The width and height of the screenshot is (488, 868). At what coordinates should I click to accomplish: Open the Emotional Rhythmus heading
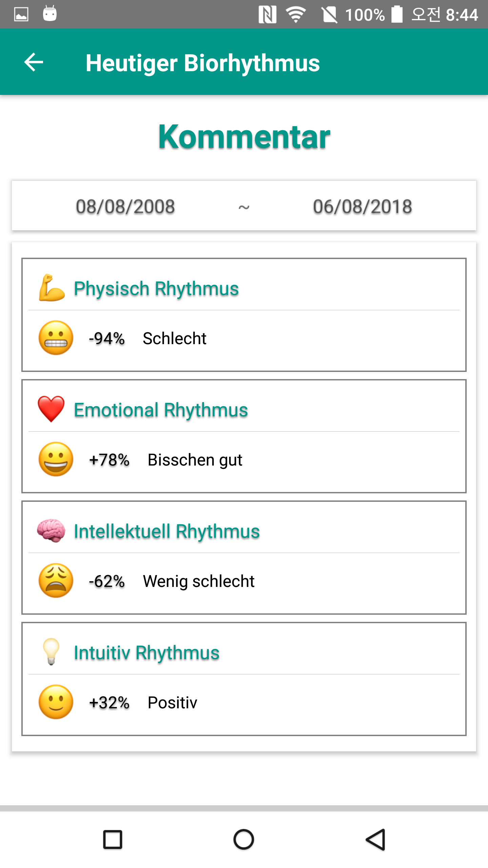point(161,410)
